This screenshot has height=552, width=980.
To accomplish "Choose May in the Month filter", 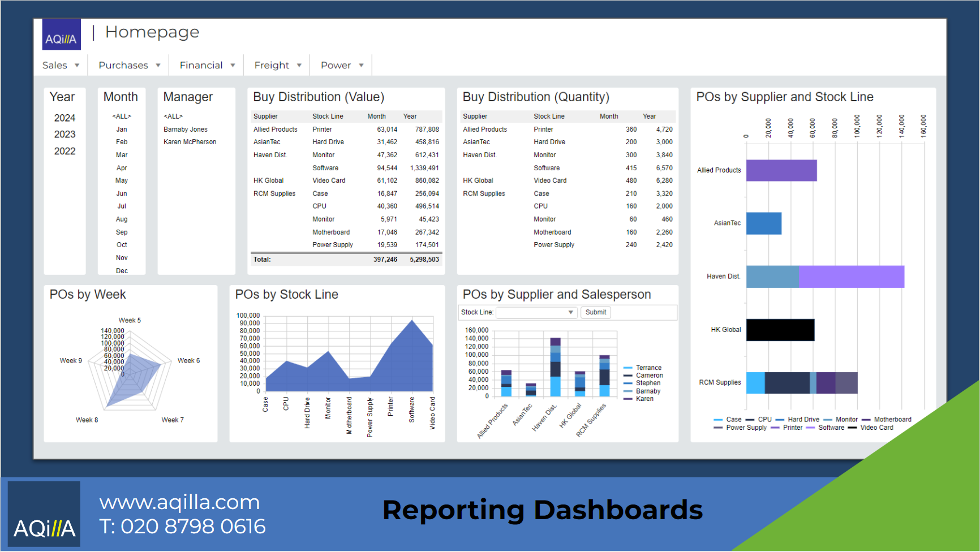I will tap(122, 180).
